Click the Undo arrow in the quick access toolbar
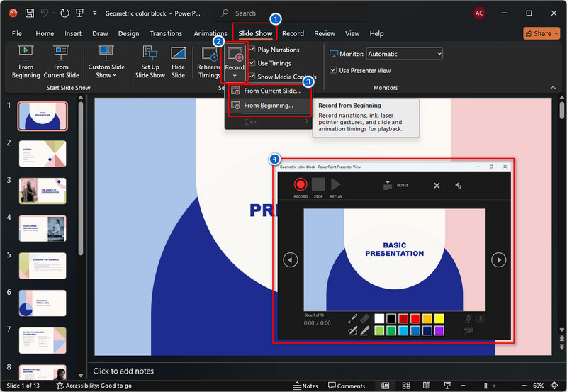The image size is (567, 392). (45, 13)
